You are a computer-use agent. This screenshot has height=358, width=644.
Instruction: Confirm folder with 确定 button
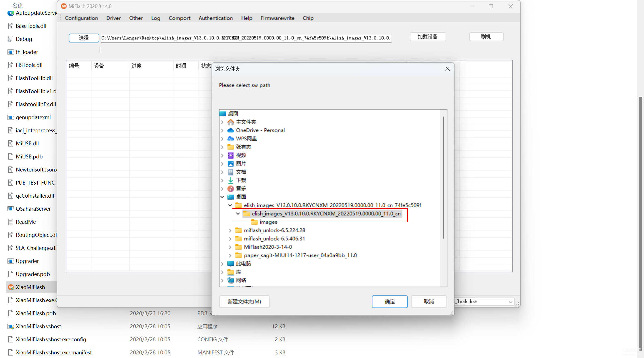click(x=390, y=302)
